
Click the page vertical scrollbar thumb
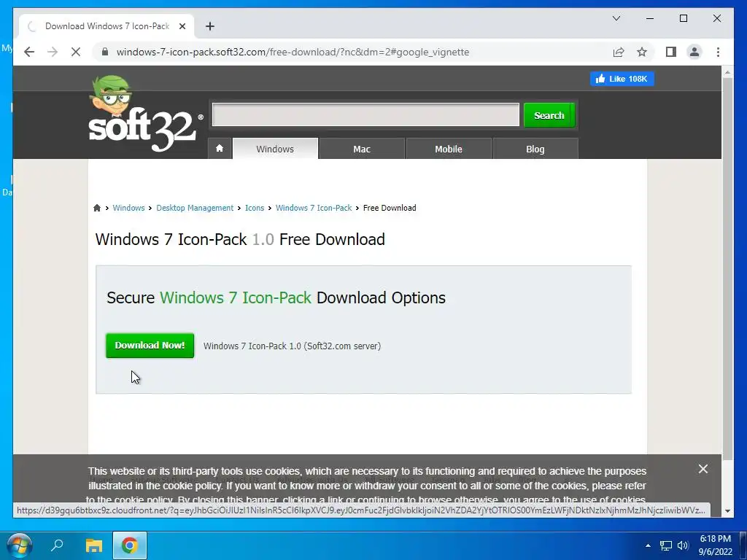pos(727,268)
